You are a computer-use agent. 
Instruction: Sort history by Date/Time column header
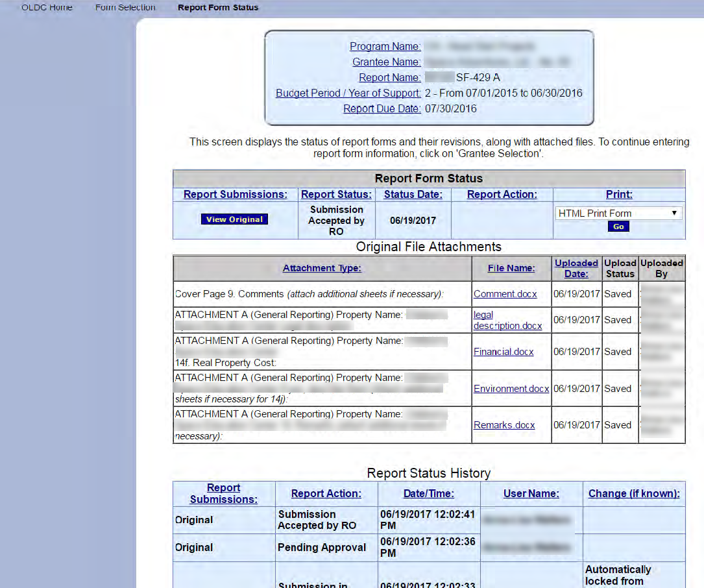click(x=428, y=494)
